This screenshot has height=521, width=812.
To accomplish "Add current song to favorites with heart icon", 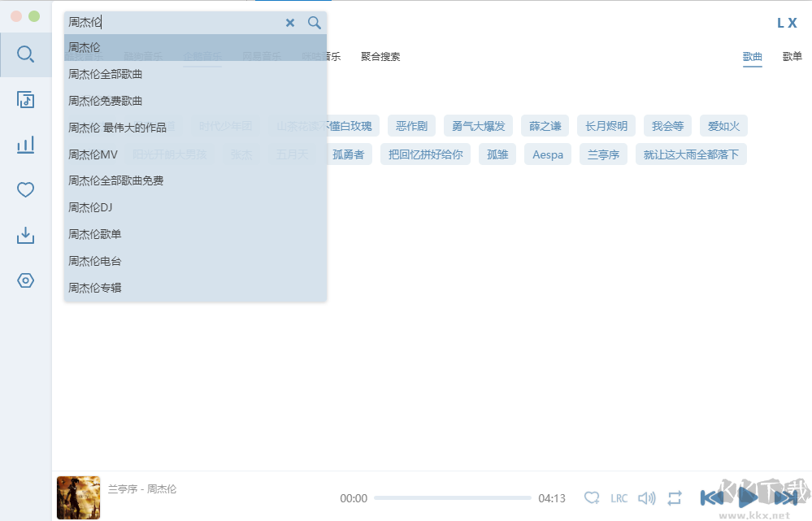I will pos(593,497).
